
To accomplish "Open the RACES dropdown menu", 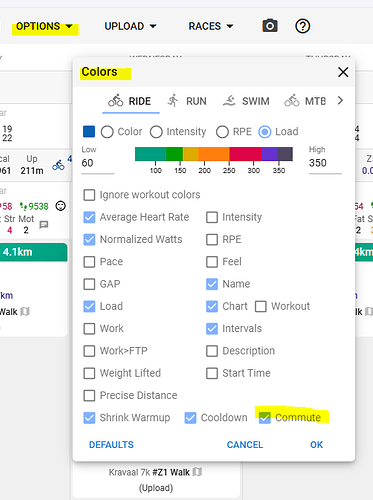I will point(211,26).
